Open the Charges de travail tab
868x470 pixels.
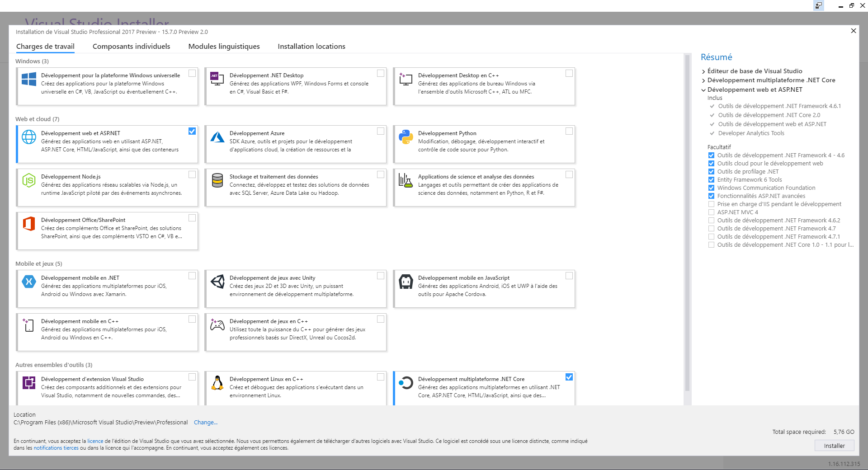(45, 46)
